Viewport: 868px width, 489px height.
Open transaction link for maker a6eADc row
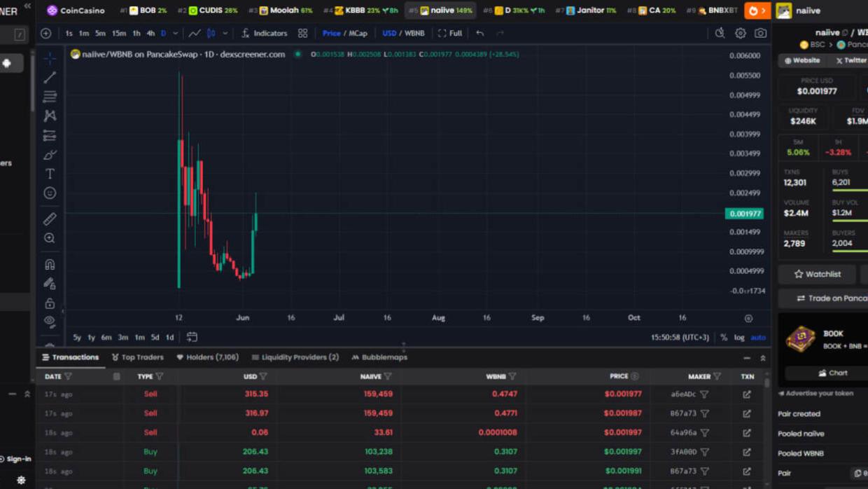point(747,394)
